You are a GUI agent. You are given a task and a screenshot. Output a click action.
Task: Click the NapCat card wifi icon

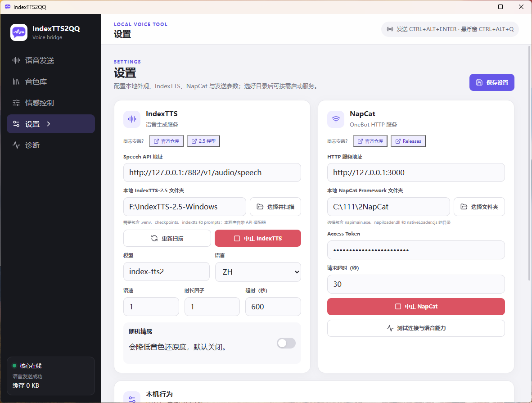(336, 119)
